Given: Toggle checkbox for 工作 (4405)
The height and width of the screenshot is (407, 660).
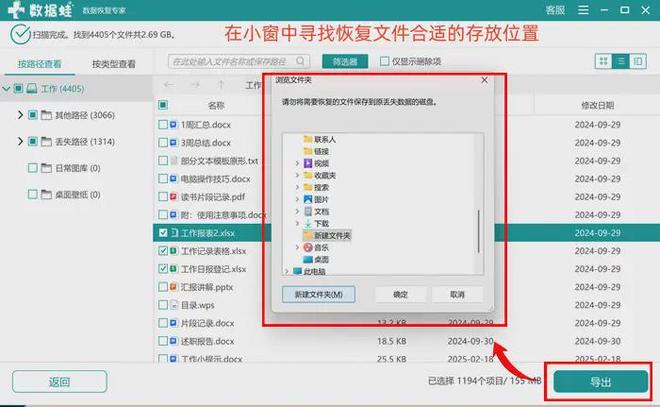Looking at the screenshot, I should pos(18,88).
